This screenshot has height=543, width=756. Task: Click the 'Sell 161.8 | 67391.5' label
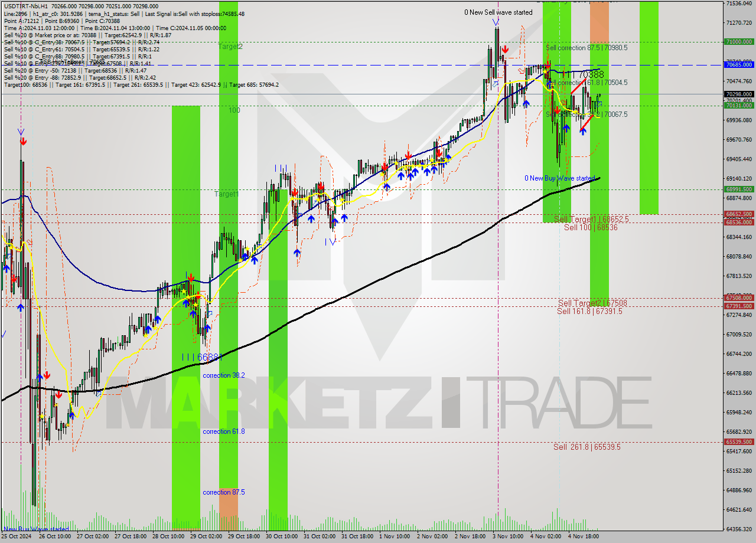589,311
